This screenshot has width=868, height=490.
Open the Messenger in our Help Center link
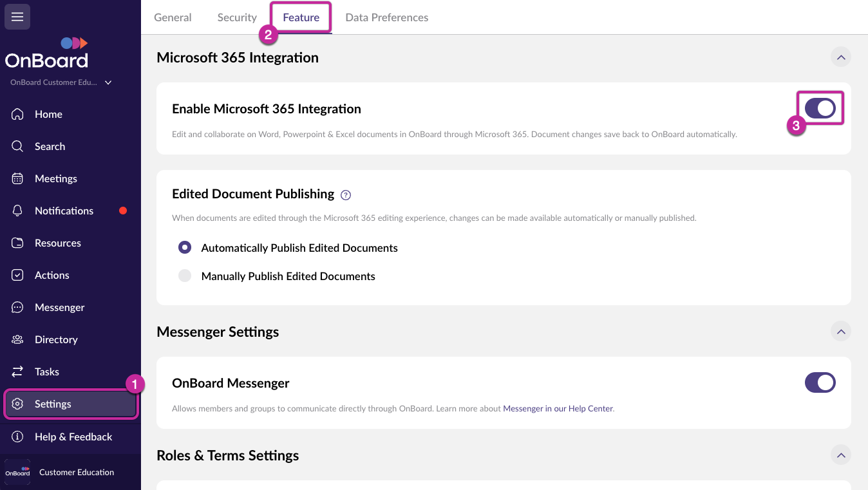(x=558, y=409)
